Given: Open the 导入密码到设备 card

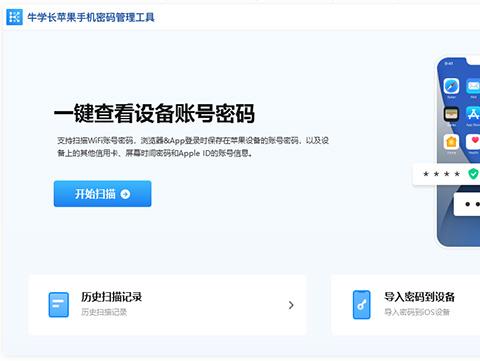Looking at the screenshot, I should click(406, 305).
